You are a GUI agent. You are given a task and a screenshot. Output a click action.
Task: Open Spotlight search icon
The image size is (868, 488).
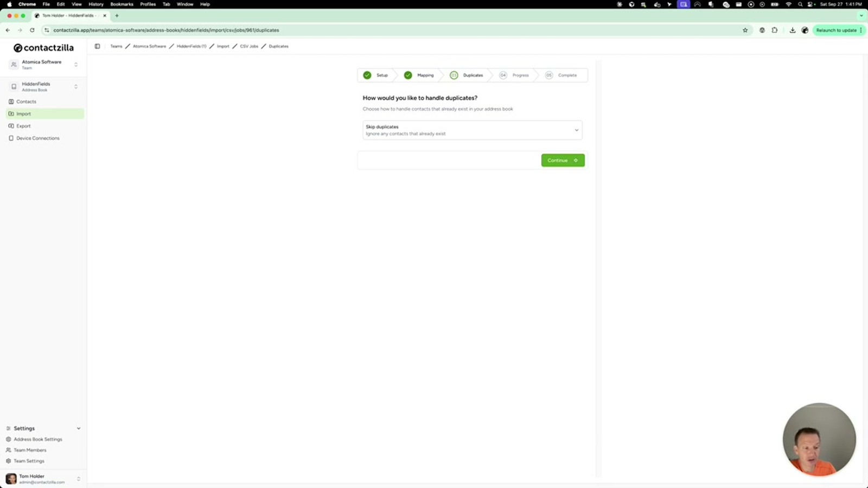[x=800, y=4]
